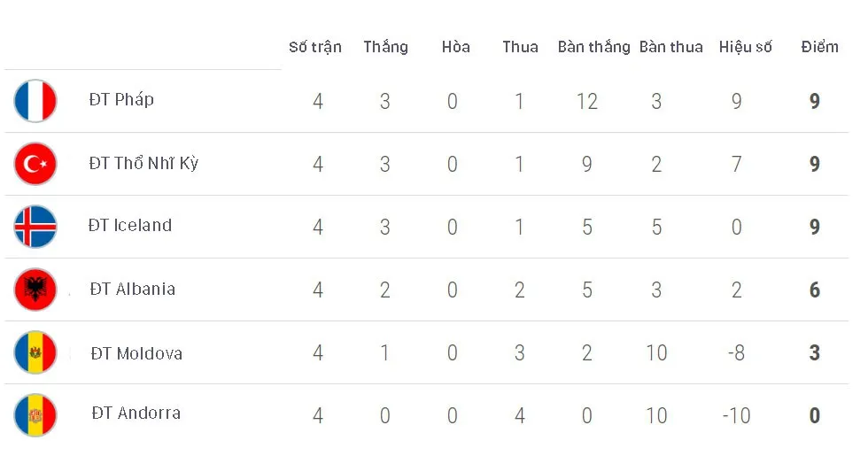Click the Moldova flag icon
868x456 pixels.
pos(35,352)
